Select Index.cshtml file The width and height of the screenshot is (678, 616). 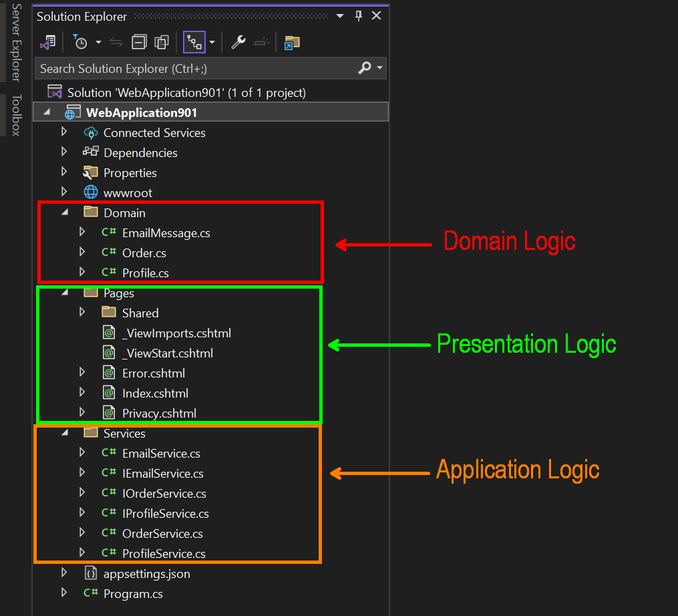click(x=155, y=394)
